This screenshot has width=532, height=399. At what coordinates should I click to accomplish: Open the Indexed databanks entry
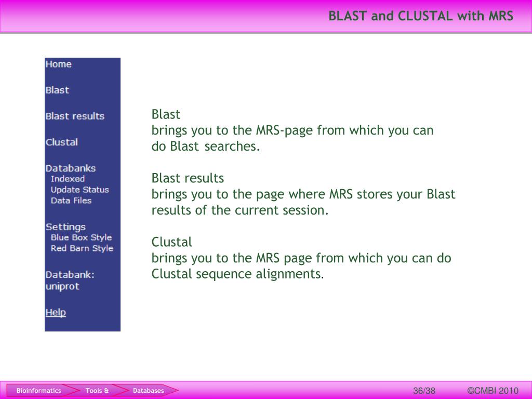point(68,179)
